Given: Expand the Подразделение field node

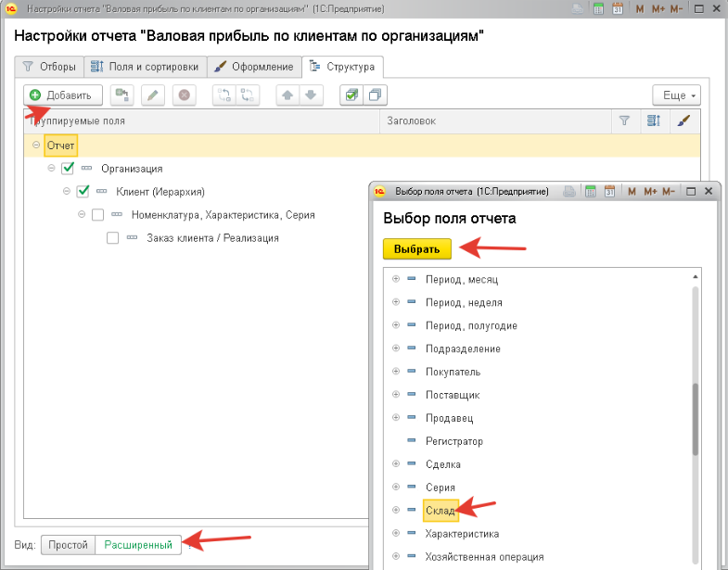Looking at the screenshot, I should pos(396,348).
